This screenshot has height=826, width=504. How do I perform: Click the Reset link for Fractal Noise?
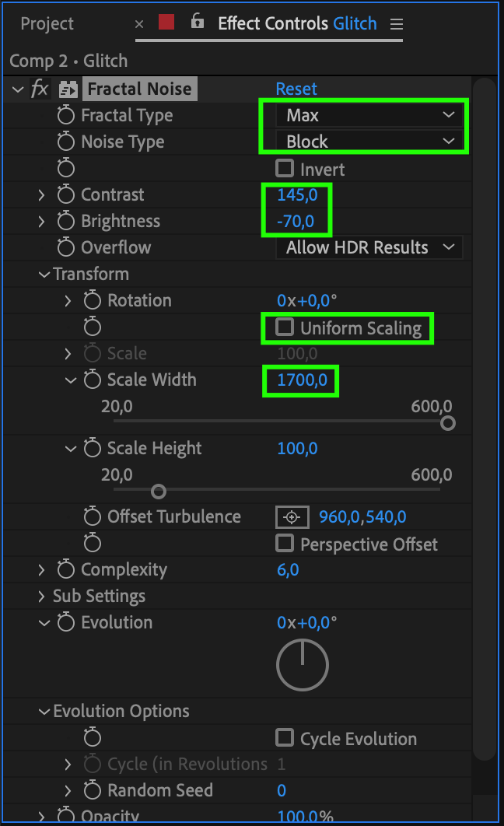tap(296, 89)
